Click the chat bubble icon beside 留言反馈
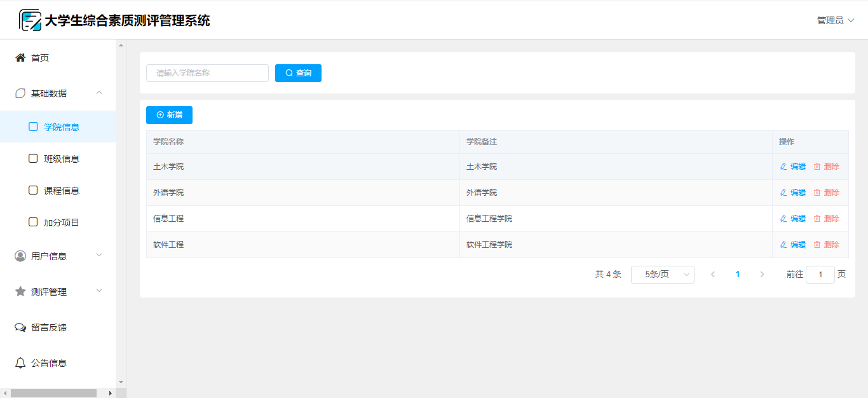The width and height of the screenshot is (868, 398). tap(20, 327)
